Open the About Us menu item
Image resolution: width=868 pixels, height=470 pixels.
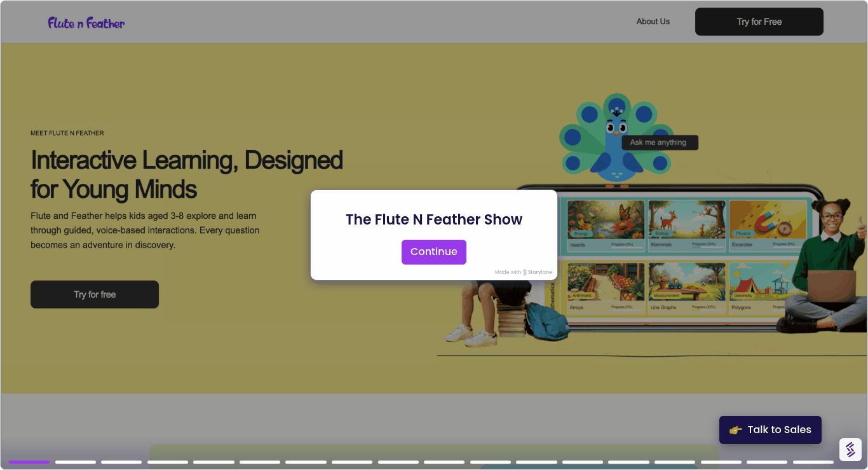tap(653, 21)
